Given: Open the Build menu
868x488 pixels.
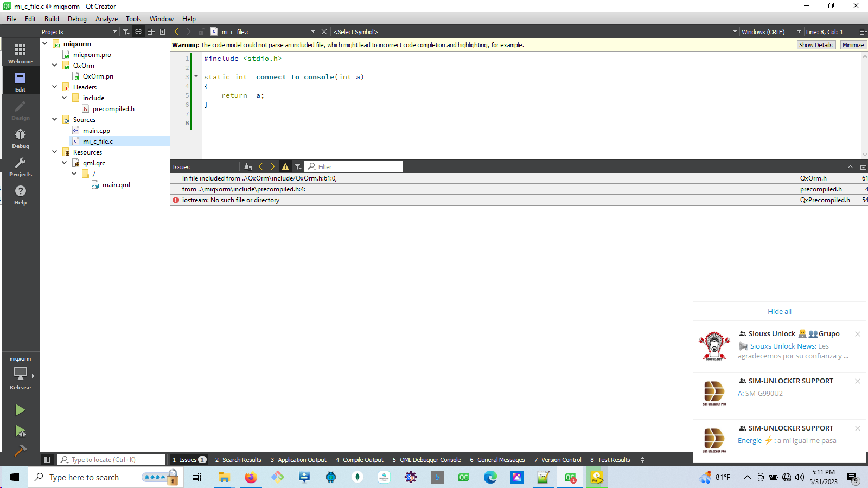Looking at the screenshot, I should tap(52, 19).
